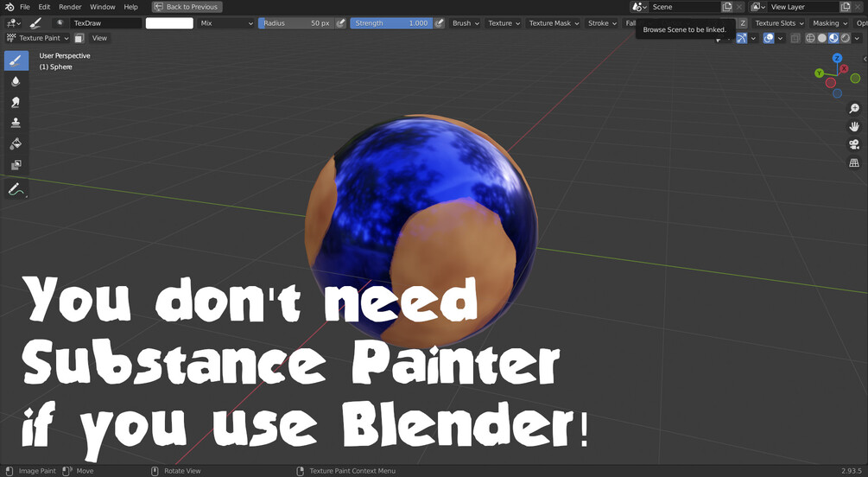This screenshot has width=868, height=477.
Task: Click the Y axis gizmo green dot
Action: [x=820, y=73]
